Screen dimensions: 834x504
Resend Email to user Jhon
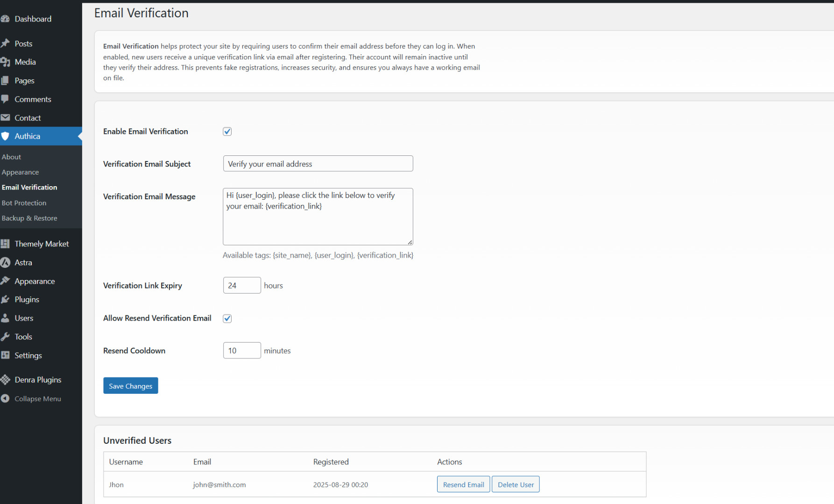click(x=463, y=484)
